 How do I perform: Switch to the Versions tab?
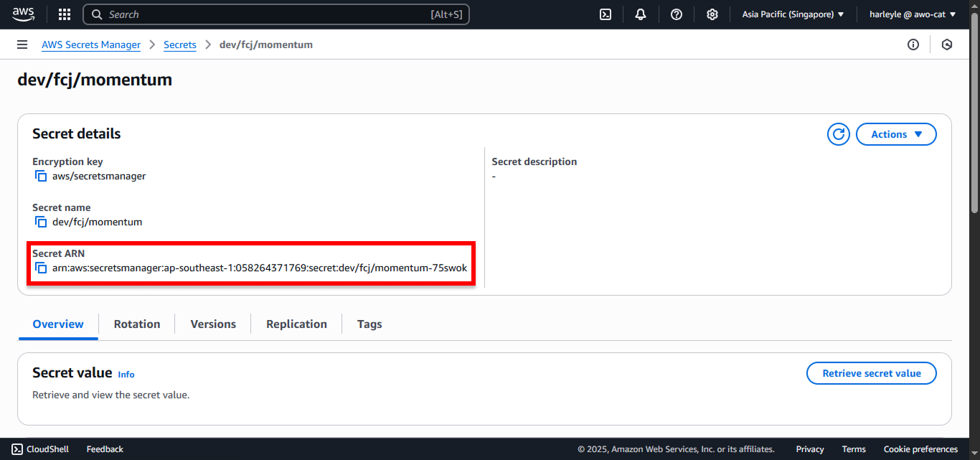pos(213,324)
